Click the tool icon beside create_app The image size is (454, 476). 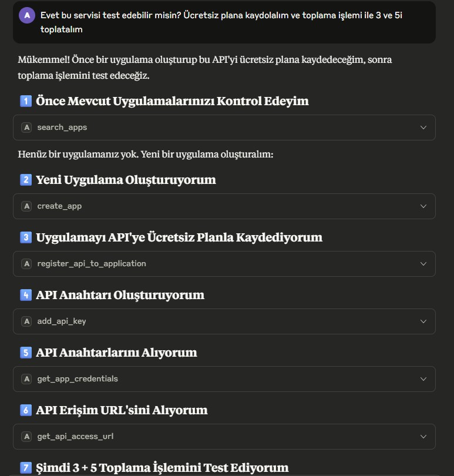[x=26, y=206]
